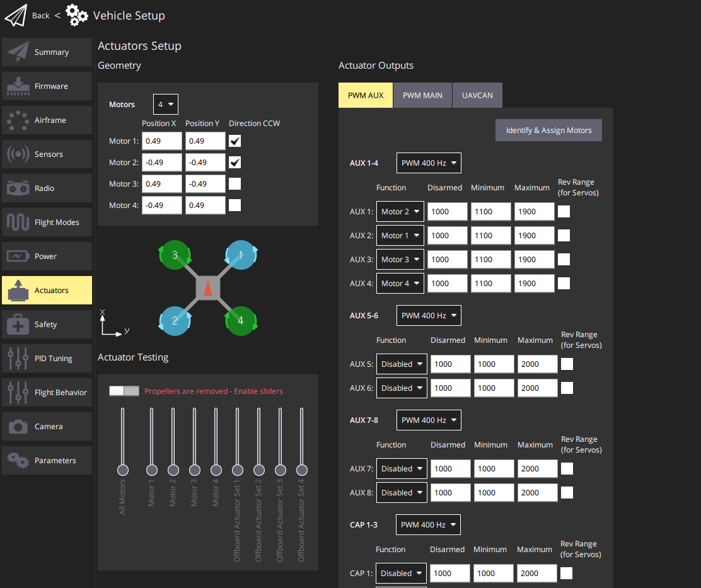
Task: Switch to the UAVCAN tab
Action: pos(477,95)
